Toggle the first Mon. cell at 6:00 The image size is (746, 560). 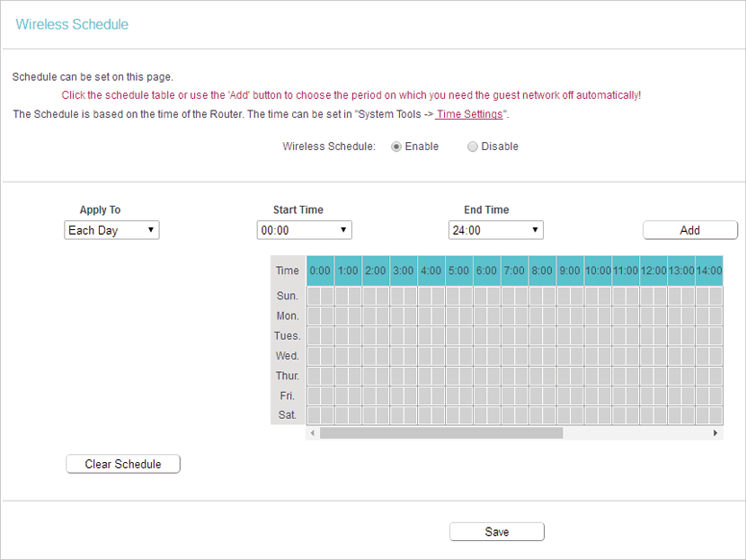click(x=480, y=316)
